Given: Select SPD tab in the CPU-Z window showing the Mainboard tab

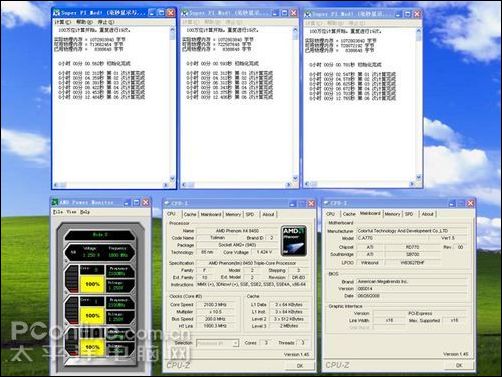Looking at the screenshot, I should coord(409,214).
